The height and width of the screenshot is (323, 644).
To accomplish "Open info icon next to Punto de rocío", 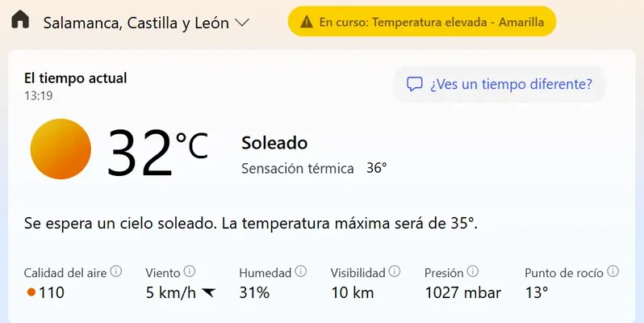I will [613, 272].
